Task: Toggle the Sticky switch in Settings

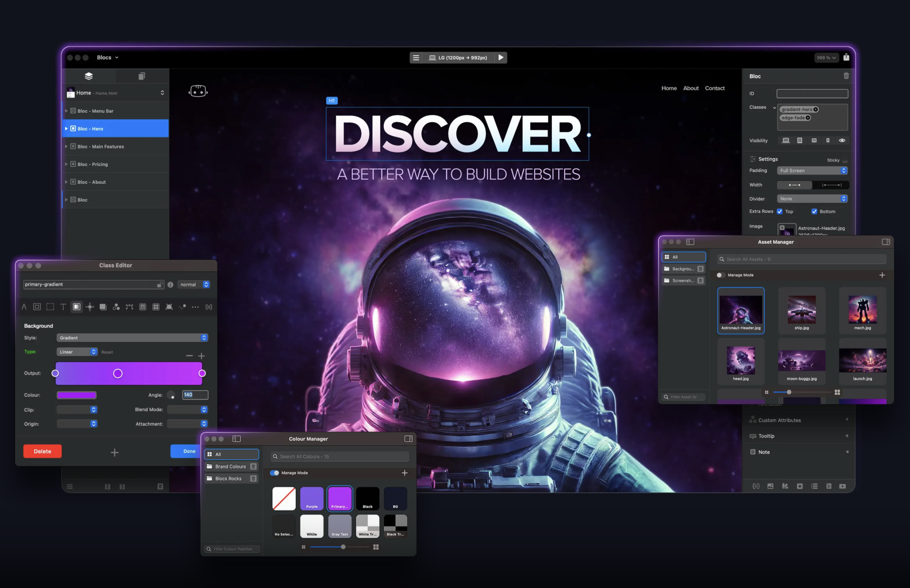Action: coord(845,160)
